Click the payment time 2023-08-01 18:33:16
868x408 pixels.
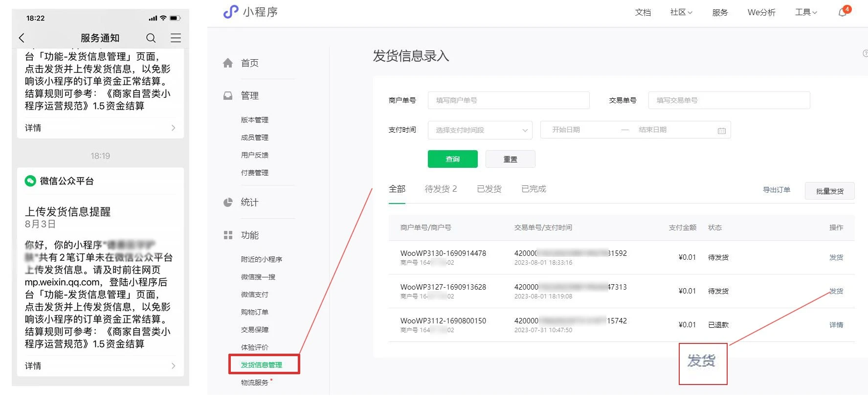point(543,263)
